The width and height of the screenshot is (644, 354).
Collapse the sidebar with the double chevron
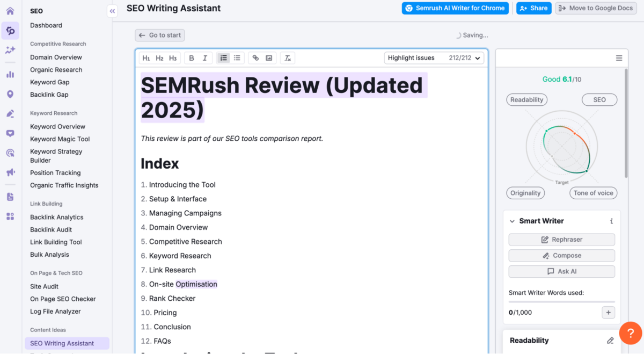(112, 11)
